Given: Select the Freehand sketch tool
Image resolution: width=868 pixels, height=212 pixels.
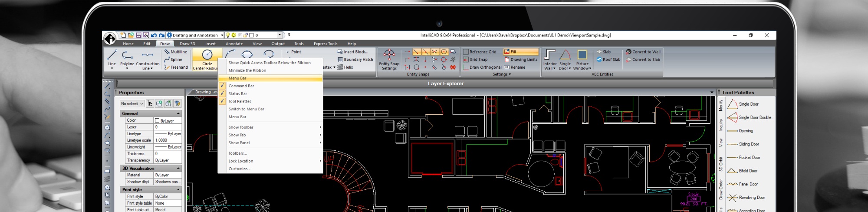Looking at the screenshot, I should coord(176,67).
